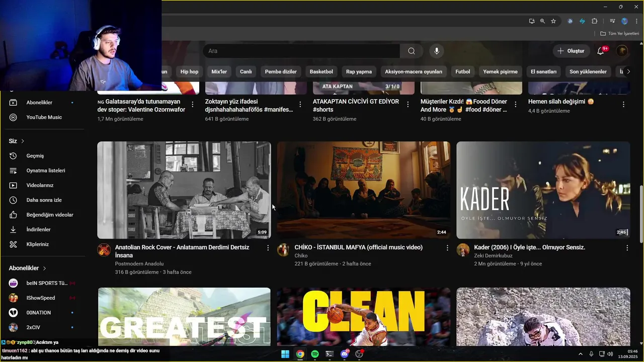Select the El sanatları chip
The width and height of the screenshot is (644, 362).
543,71
